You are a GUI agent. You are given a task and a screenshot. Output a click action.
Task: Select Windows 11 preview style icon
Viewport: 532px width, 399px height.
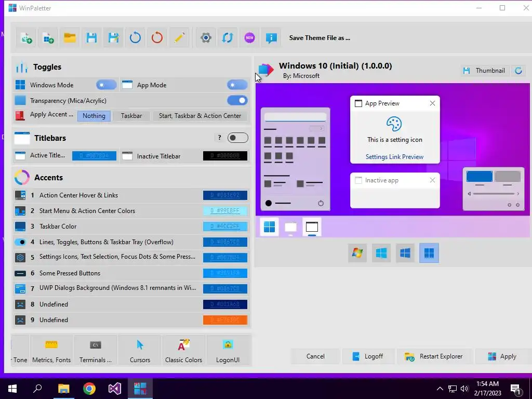point(429,253)
